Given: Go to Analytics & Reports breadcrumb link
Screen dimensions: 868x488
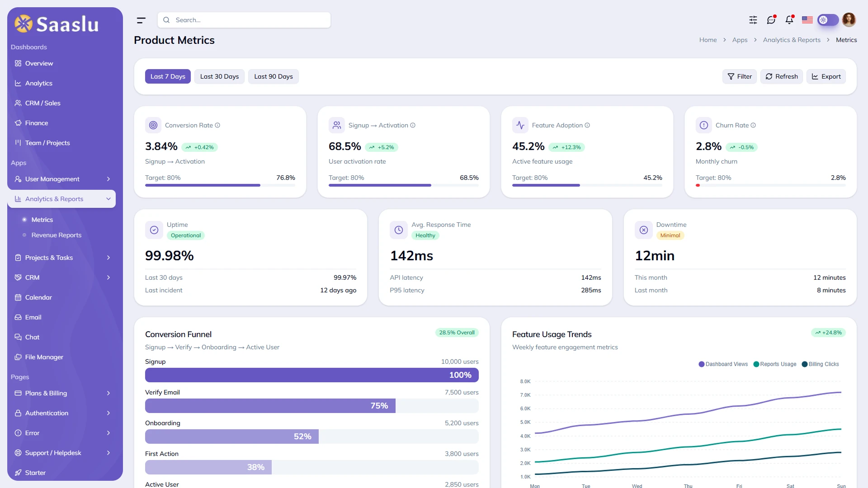Looking at the screenshot, I should [x=792, y=40].
